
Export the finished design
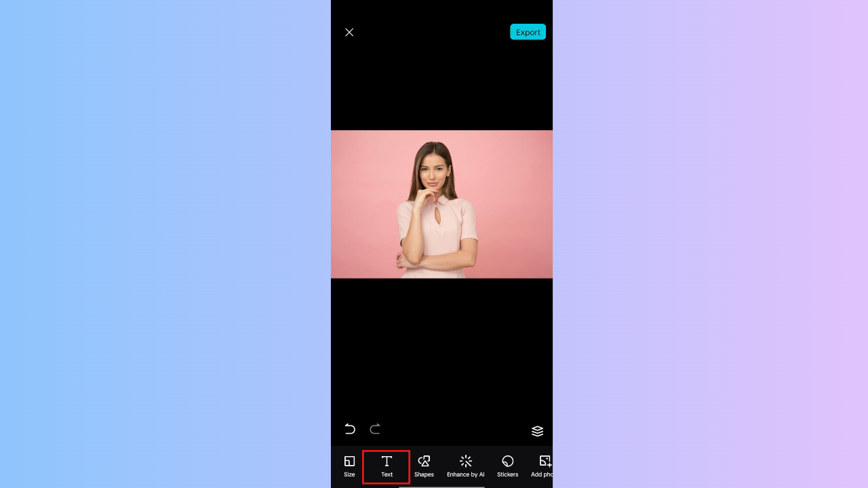coord(528,32)
